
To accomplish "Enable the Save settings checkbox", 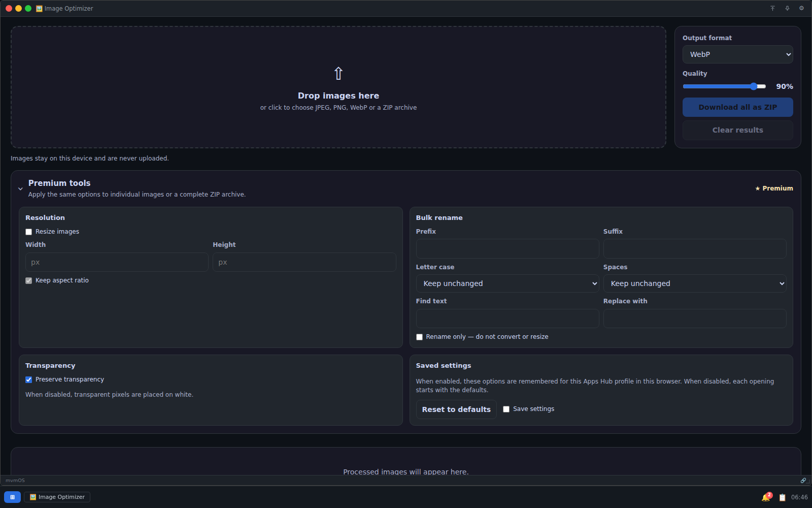I will (x=506, y=409).
